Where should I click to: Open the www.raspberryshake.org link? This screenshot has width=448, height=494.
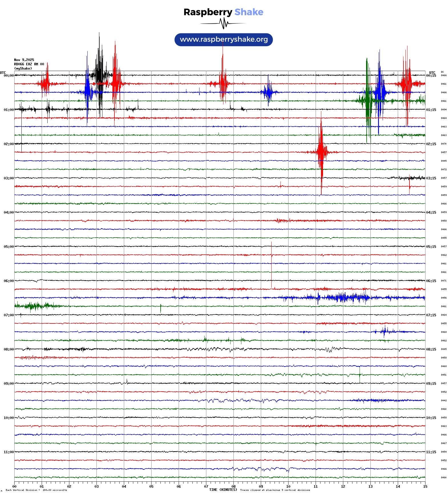[224, 39]
